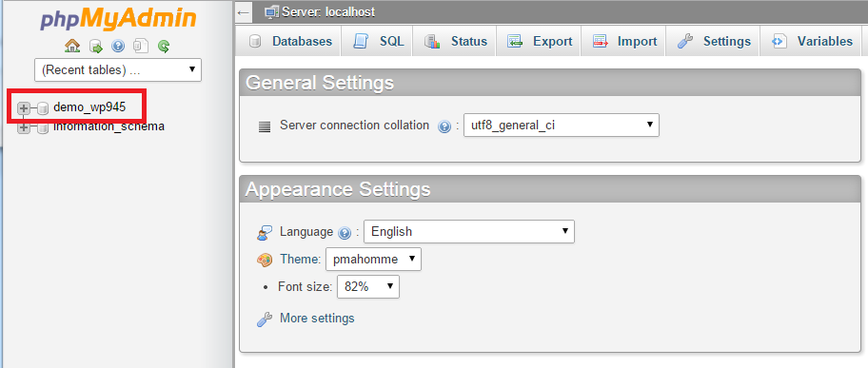Click the More settings link
Screen dimensions: 868x368
pyautogui.click(x=317, y=319)
